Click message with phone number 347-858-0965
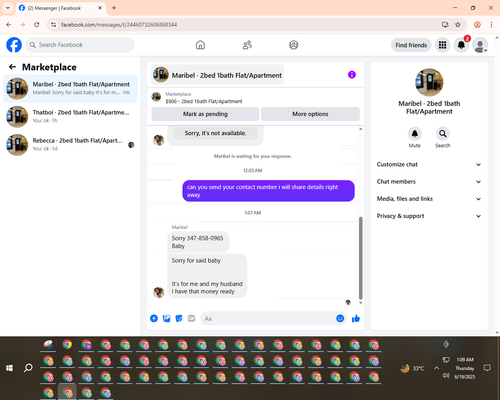 tap(198, 242)
